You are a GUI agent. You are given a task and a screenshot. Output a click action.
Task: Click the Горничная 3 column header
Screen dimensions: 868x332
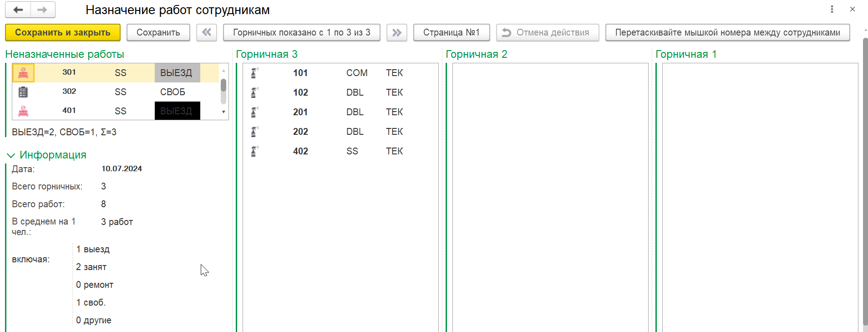pyautogui.click(x=267, y=54)
